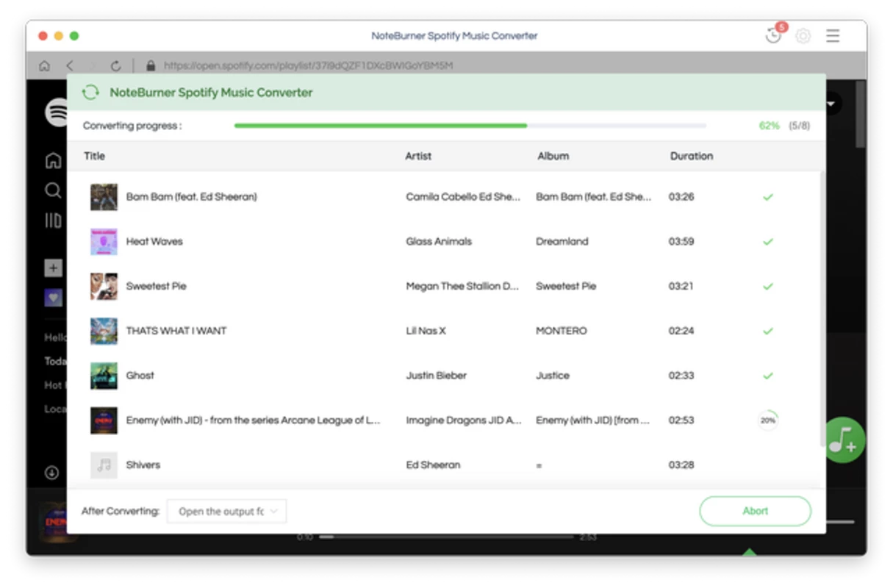Click the Title column header
This screenshot has width=893, height=588.
coord(94,156)
